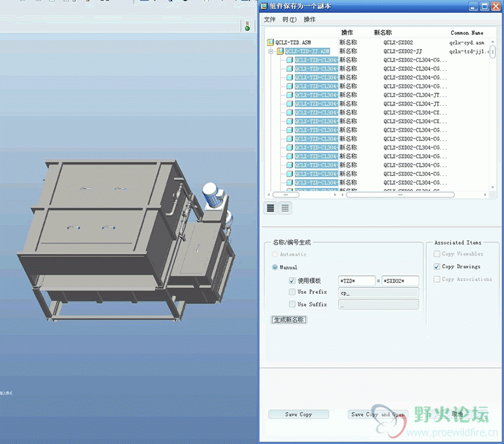
Task: Click the new name cell QCLX-SXD02-JJ
Action: click(x=403, y=51)
